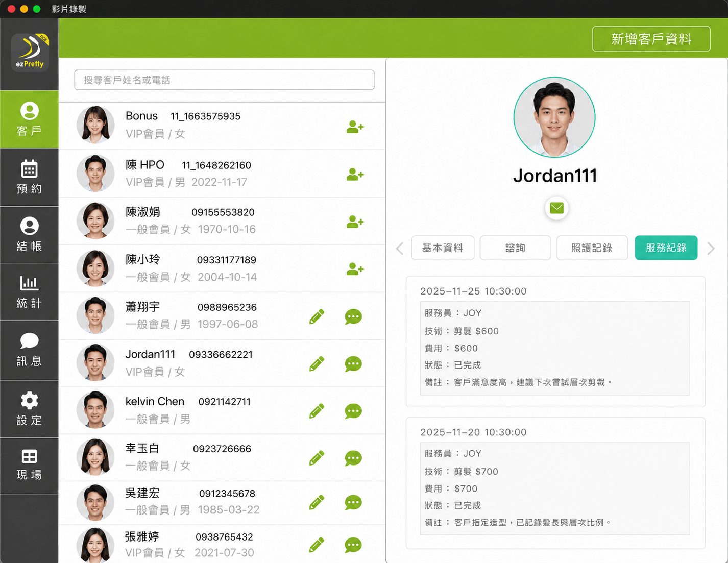Open message chat for 張雅婷
Viewport: 728px width, 563px height.
tap(353, 545)
